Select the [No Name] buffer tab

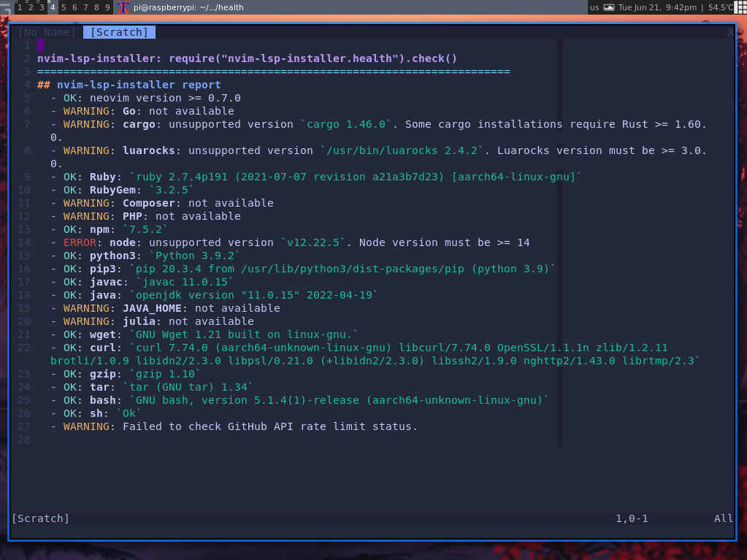pyautogui.click(x=46, y=31)
